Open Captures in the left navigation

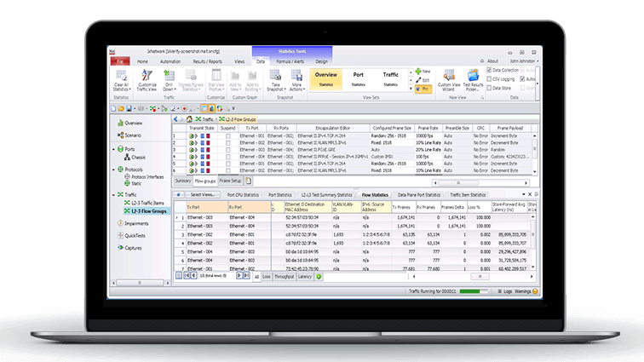(129, 248)
